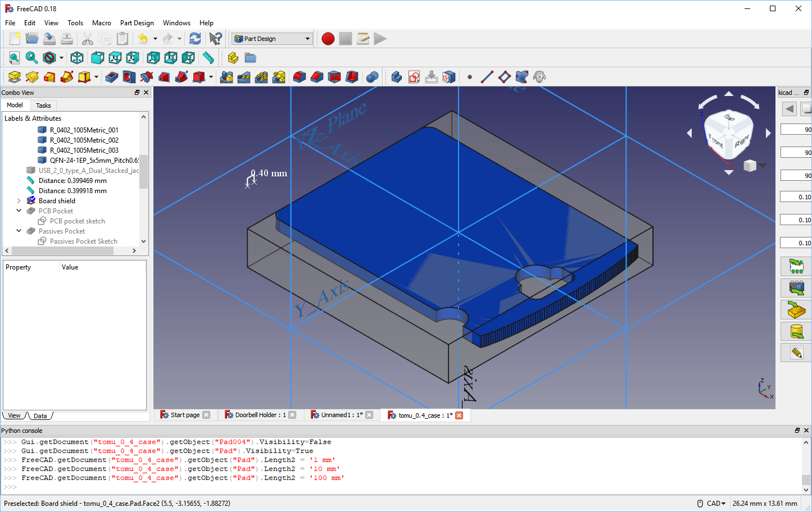The height and width of the screenshot is (512, 812).
Task: Expand the Board shield tree node
Action: 19,201
